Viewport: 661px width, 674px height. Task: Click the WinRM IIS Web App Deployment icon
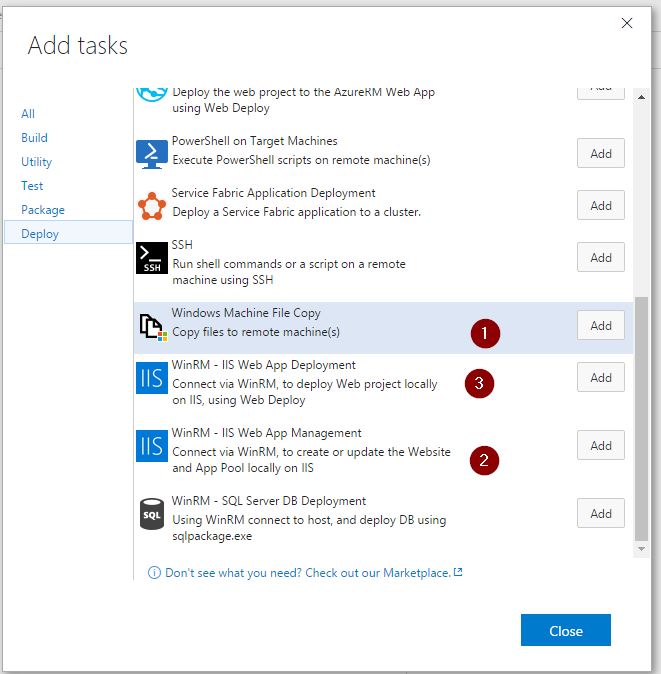151,378
